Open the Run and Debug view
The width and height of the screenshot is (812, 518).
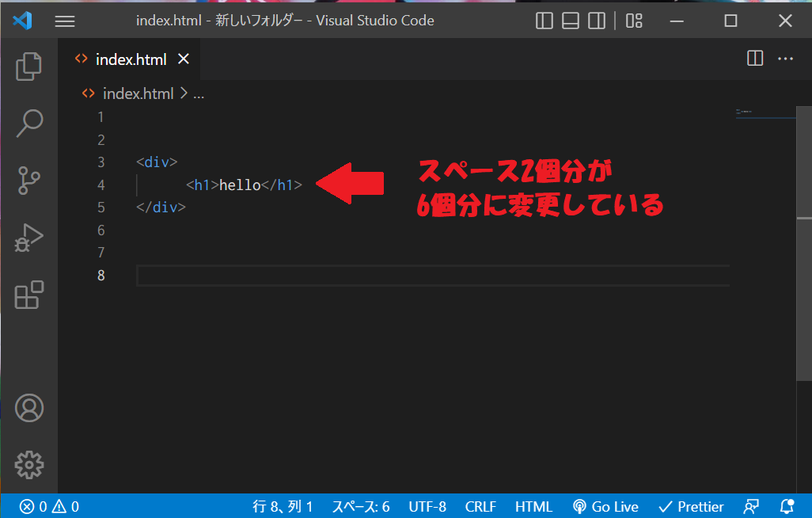pyautogui.click(x=29, y=238)
